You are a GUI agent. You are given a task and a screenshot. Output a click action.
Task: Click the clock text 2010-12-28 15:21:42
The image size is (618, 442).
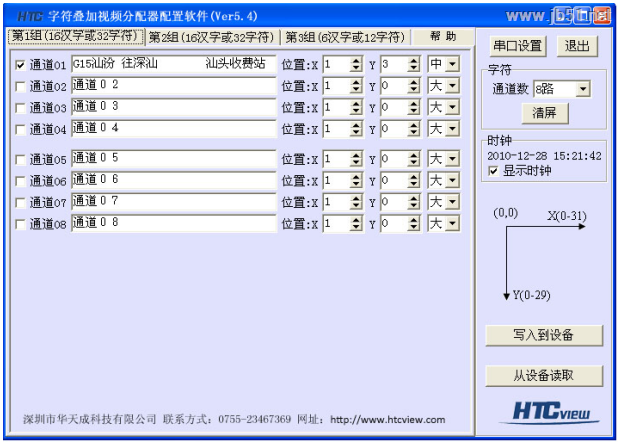[544, 156]
